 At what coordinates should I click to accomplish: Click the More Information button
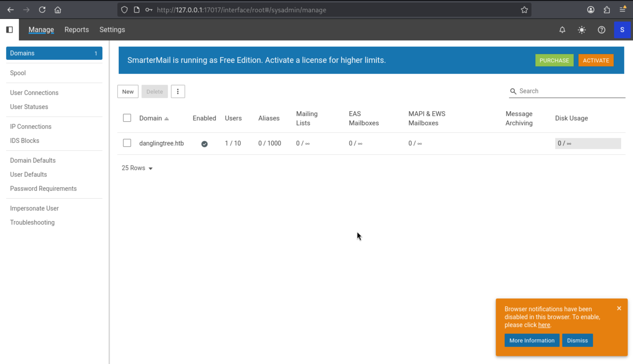(x=532, y=340)
